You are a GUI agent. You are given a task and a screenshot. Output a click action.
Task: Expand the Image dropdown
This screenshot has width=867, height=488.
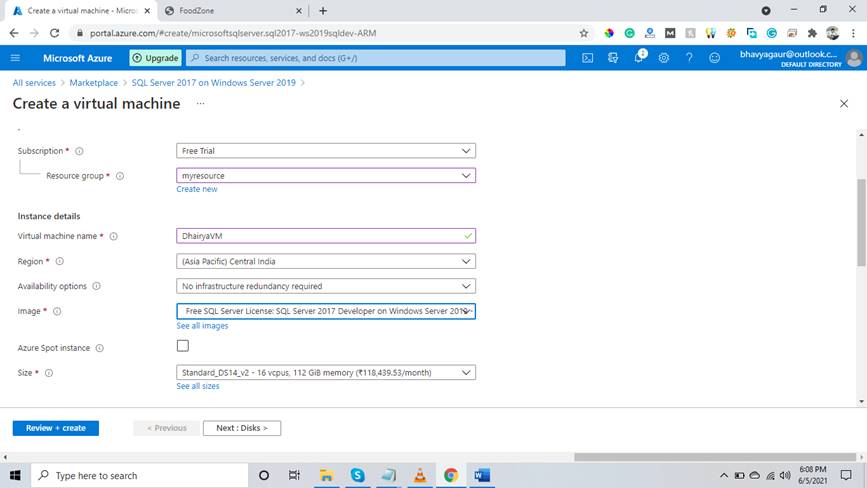[x=326, y=311]
